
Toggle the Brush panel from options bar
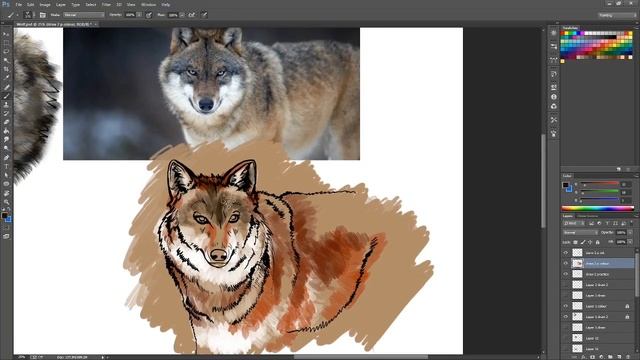click(x=42, y=15)
